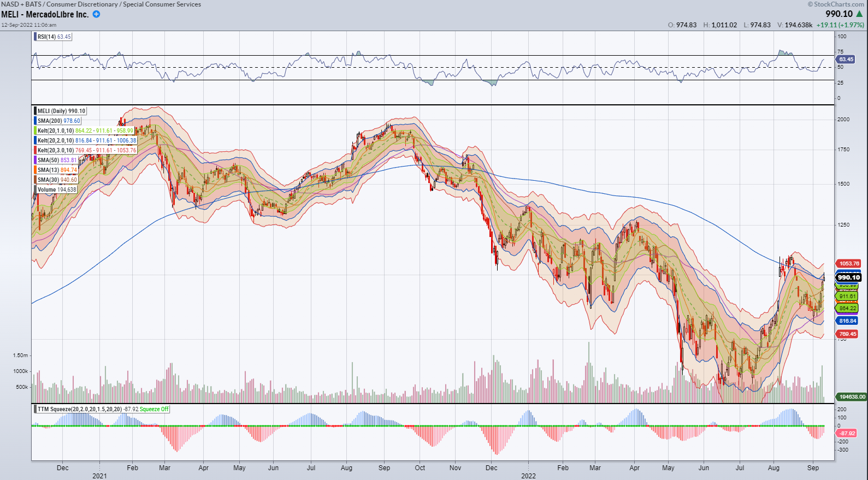The image size is (868, 480).
Task: Click the 864.22 green price tag
Action: tap(847, 308)
